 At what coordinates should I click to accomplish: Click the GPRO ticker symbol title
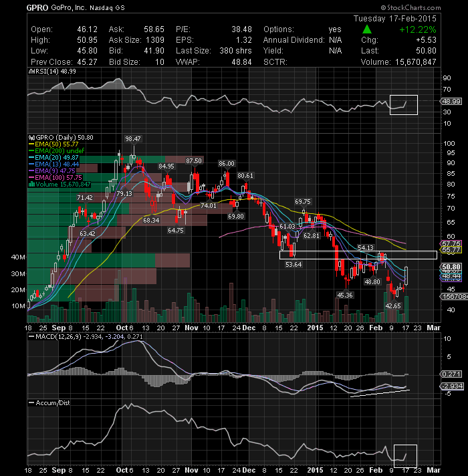click(x=37, y=7)
